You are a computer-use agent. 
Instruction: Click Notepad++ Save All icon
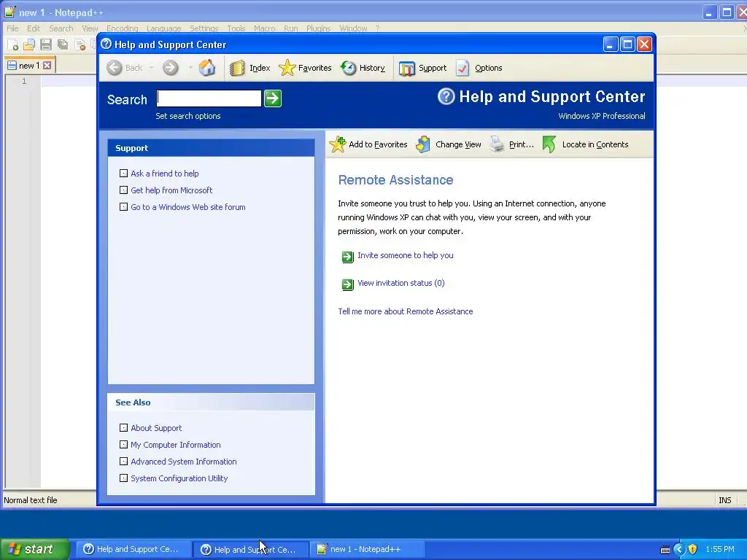coord(63,44)
